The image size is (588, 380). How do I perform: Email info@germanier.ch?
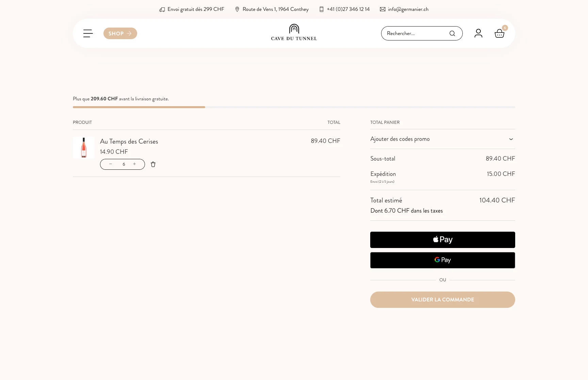pyautogui.click(x=408, y=9)
